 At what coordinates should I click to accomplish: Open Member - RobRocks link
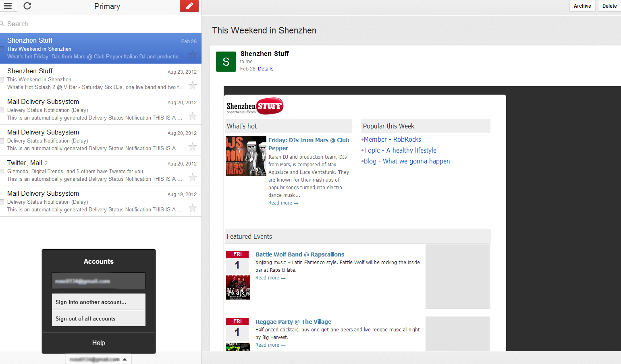pyautogui.click(x=393, y=139)
